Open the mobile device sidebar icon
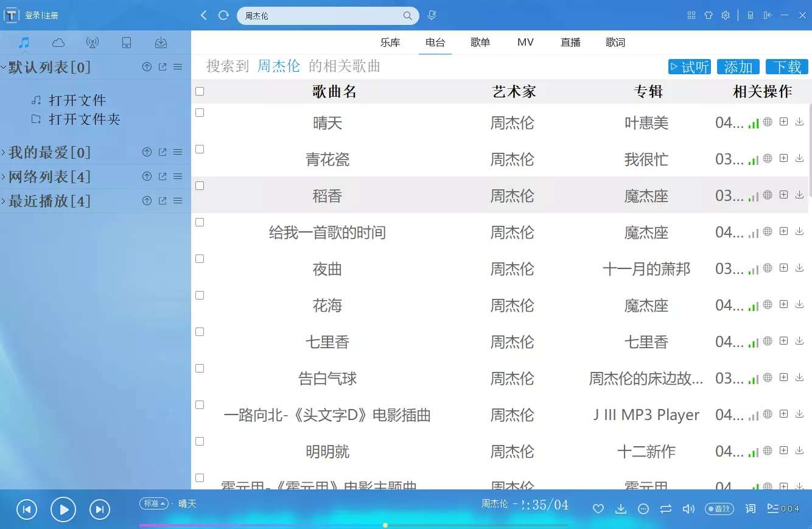 point(127,43)
